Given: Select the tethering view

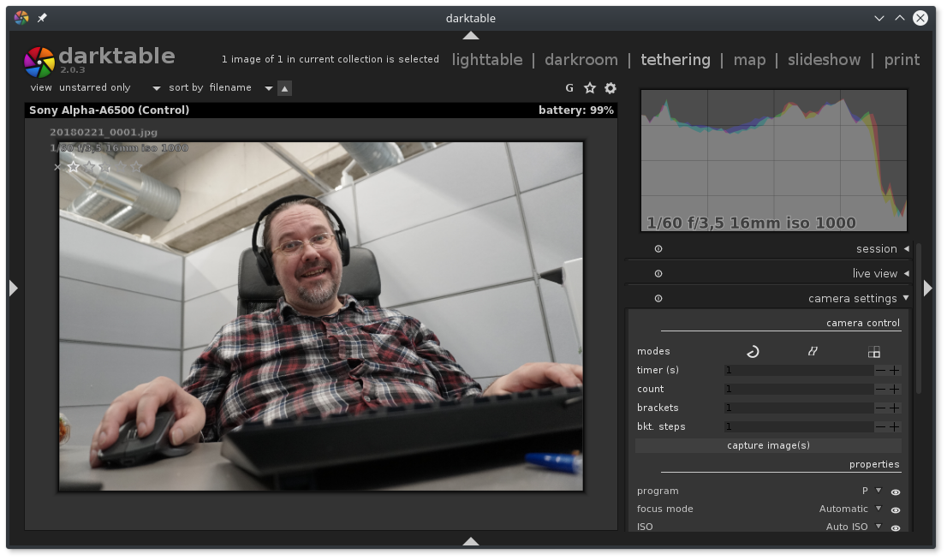Looking at the screenshot, I should point(676,60).
